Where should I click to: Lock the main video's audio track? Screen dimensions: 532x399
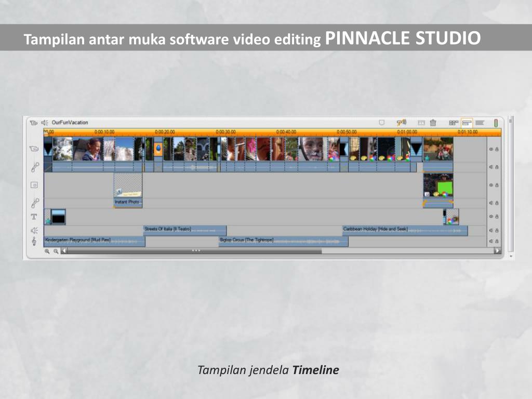pos(497,167)
